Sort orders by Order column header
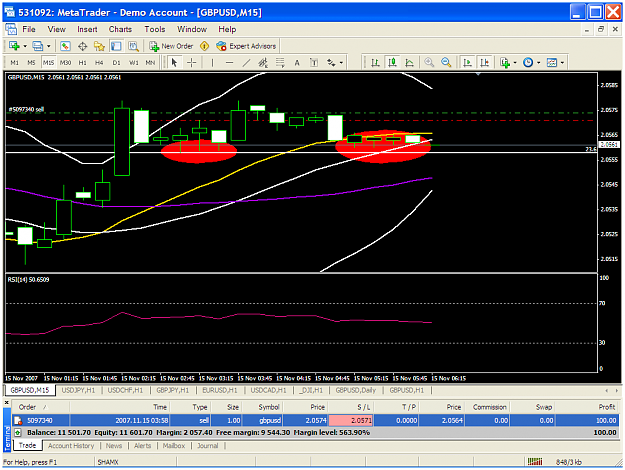This screenshot has height=470, width=625. click(x=41, y=407)
